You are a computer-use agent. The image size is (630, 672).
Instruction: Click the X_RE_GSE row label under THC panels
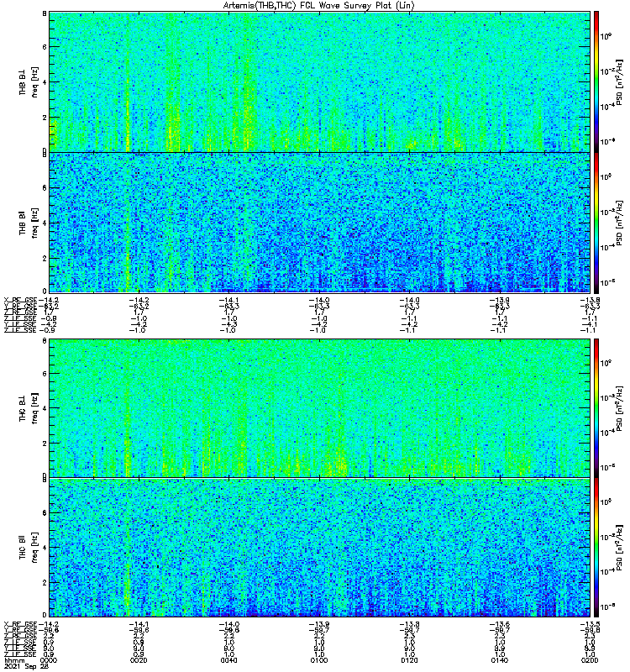click(20, 624)
